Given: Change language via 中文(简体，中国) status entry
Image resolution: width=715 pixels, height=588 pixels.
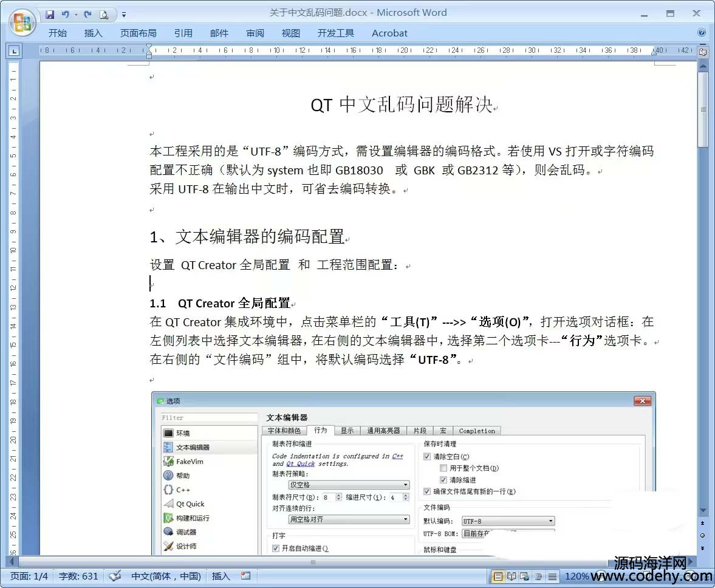Looking at the screenshot, I should pos(166,576).
